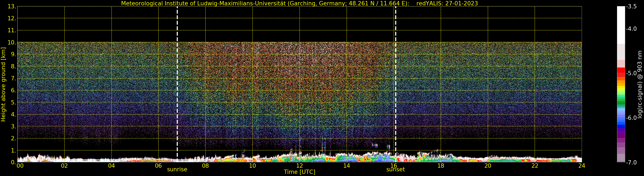Click the '16' time tick label
This screenshot has height=176, width=644.
pyautogui.click(x=393, y=166)
